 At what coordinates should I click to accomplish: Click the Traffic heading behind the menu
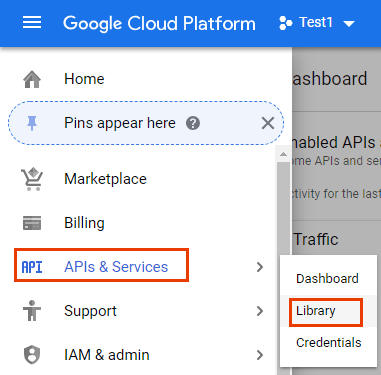[316, 239]
